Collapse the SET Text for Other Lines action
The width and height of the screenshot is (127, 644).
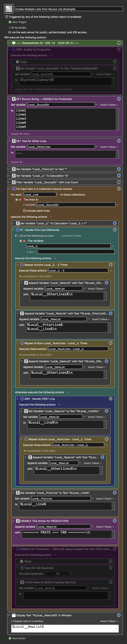(x=9, y=141)
